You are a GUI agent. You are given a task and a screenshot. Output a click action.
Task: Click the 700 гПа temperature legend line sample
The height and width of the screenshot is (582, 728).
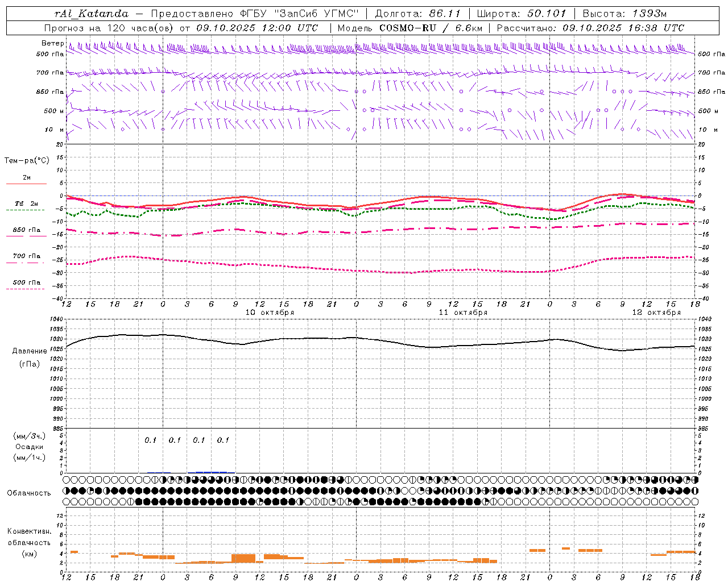26,263
